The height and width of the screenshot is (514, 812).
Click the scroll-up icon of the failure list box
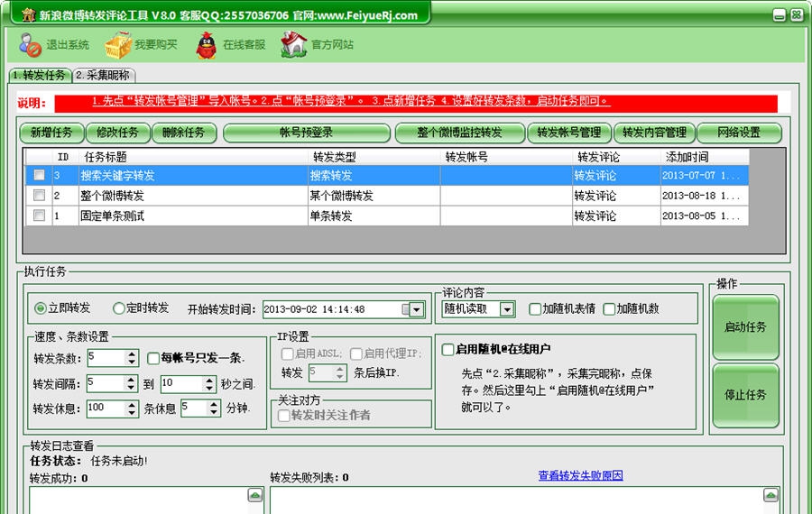point(770,495)
